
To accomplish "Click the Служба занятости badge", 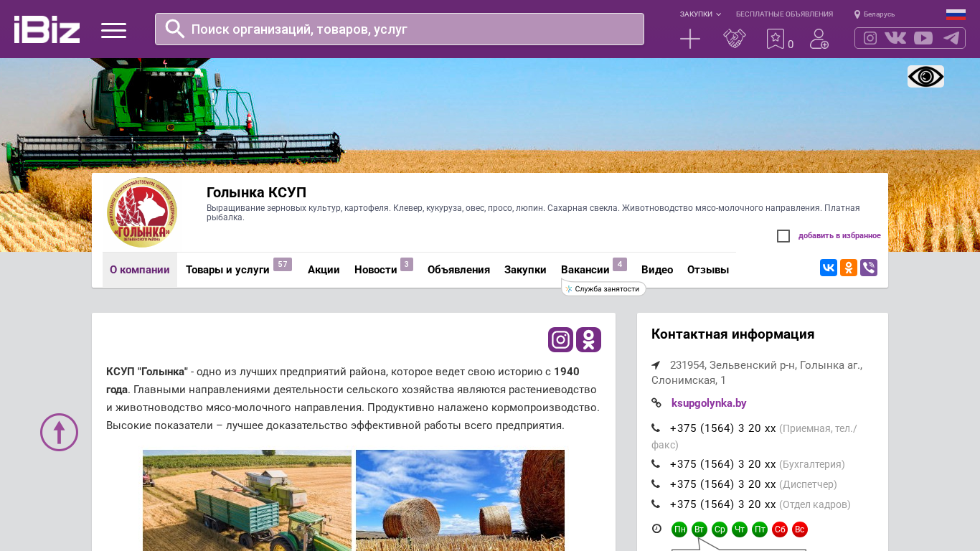I will tap(603, 288).
